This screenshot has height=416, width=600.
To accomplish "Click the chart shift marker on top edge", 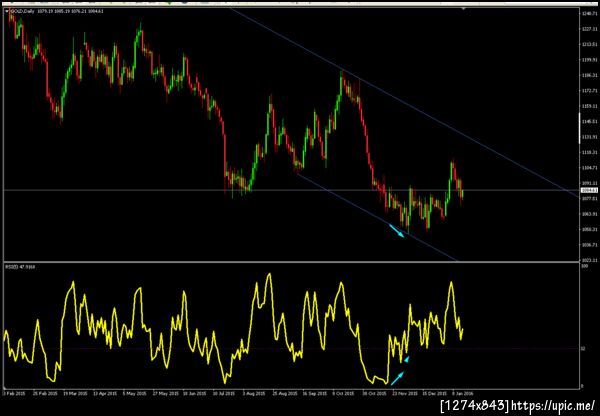I will point(464,8).
